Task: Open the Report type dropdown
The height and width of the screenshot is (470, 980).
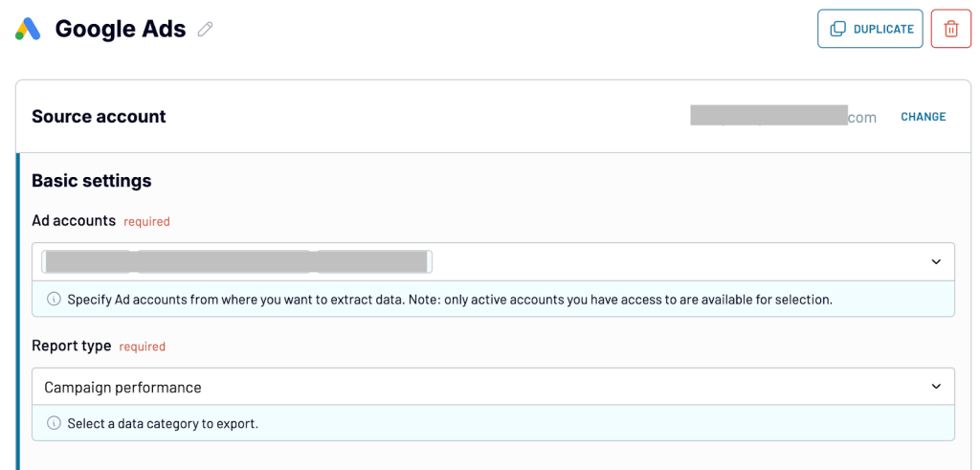Action: pyautogui.click(x=493, y=387)
